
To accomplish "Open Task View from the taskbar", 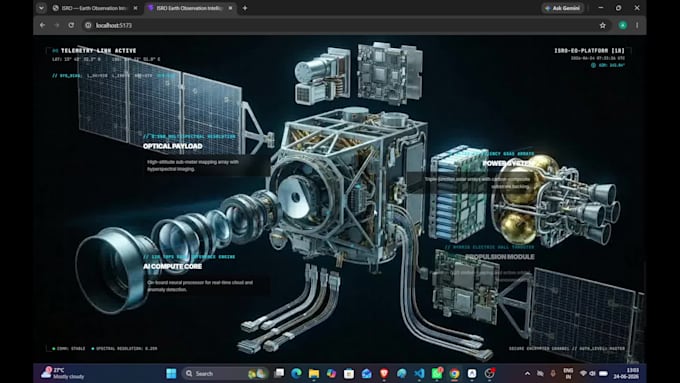I will coord(279,373).
